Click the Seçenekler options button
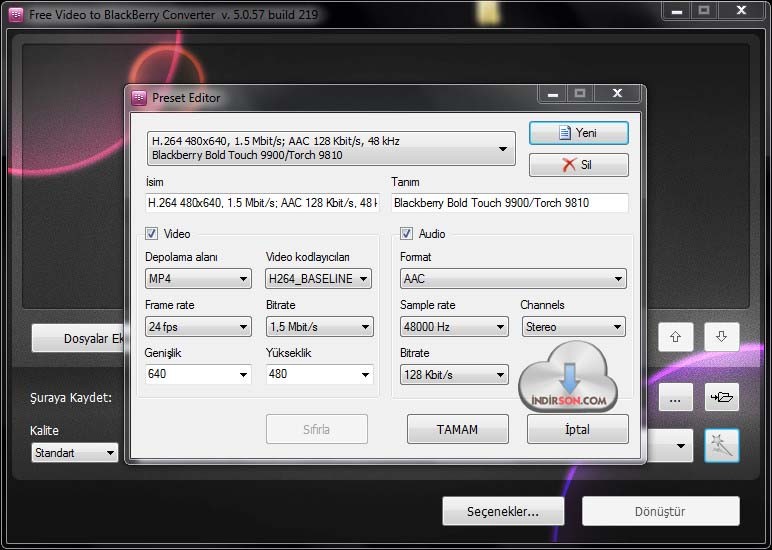 (503, 511)
